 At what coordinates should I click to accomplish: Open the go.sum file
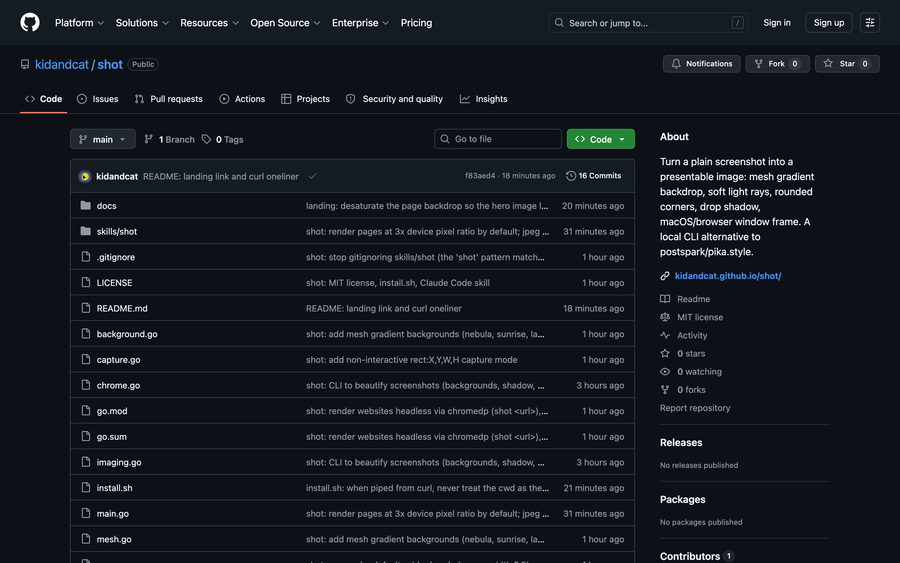[111, 437]
